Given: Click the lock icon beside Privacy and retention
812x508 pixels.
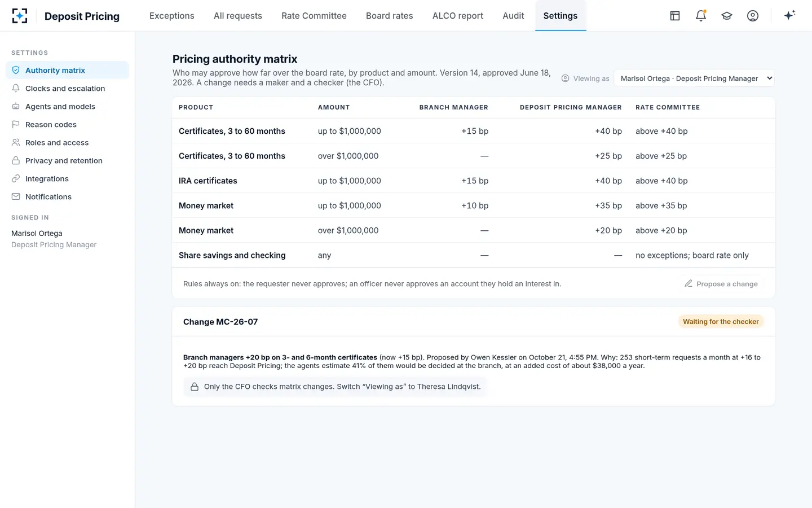Looking at the screenshot, I should point(16,161).
